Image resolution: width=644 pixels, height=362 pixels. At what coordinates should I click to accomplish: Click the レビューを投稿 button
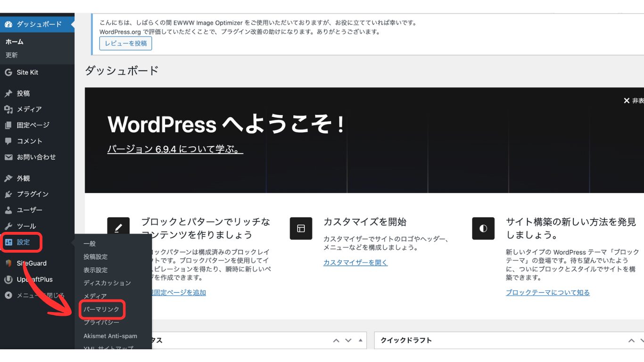[125, 43]
